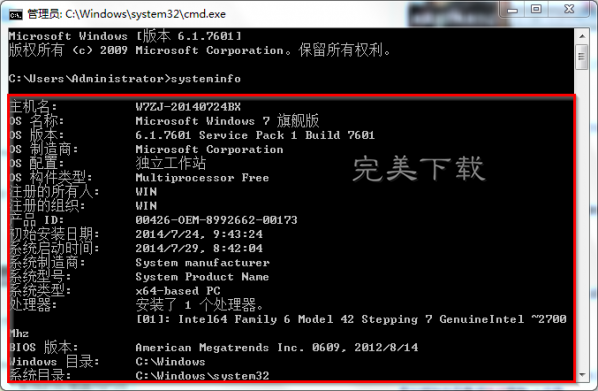The width and height of the screenshot is (598, 391).
Task: Click the scrollbar down arrow
Action: 582,375
